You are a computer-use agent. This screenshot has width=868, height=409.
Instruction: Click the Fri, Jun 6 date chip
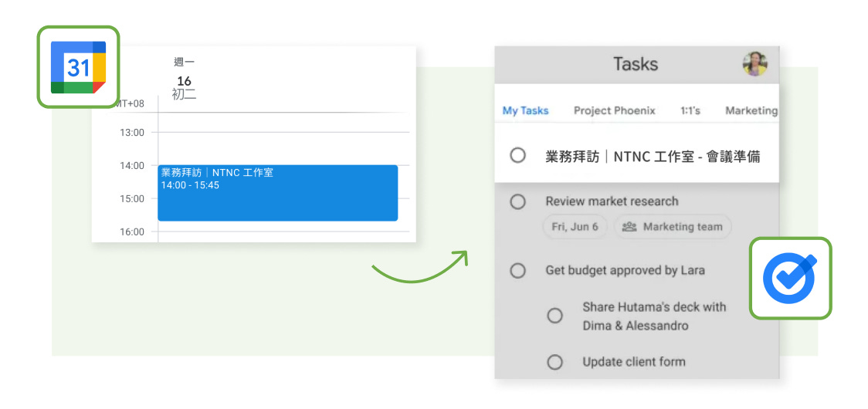(x=575, y=227)
